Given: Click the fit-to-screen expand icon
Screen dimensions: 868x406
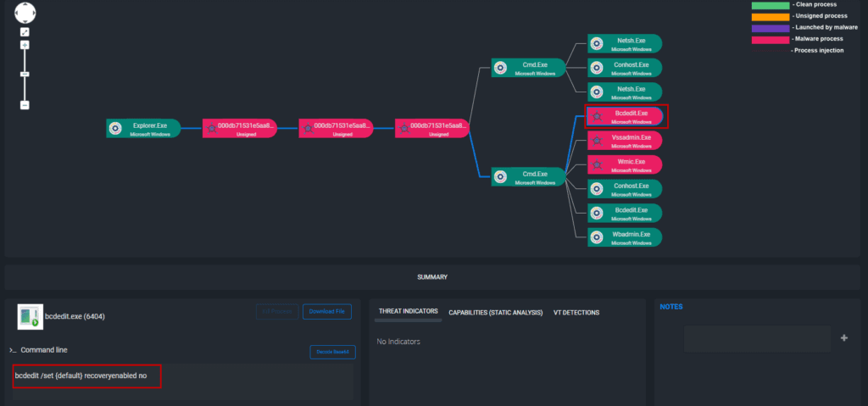Looking at the screenshot, I should coord(25,32).
